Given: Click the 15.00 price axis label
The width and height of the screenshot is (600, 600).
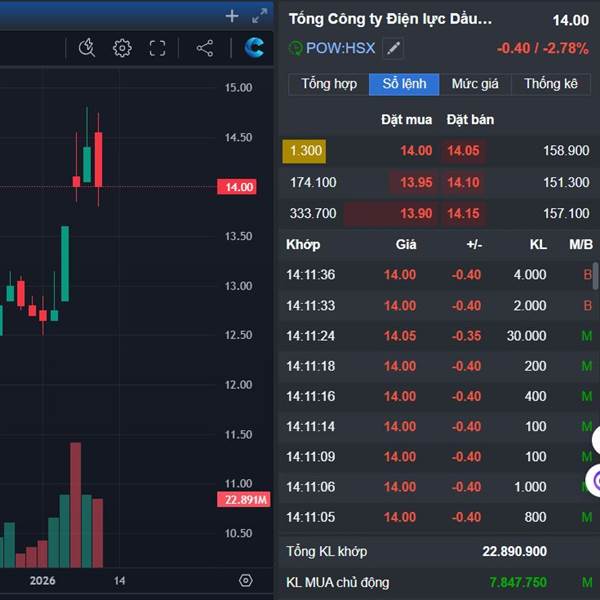Looking at the screenshot, I should 238,88.
